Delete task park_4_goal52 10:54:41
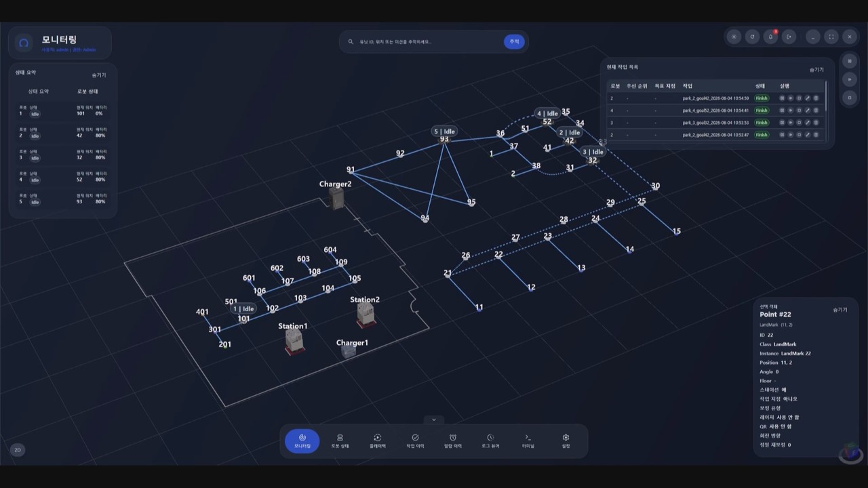The width and height of the screenshot is (868, 488). click(816, 110)
